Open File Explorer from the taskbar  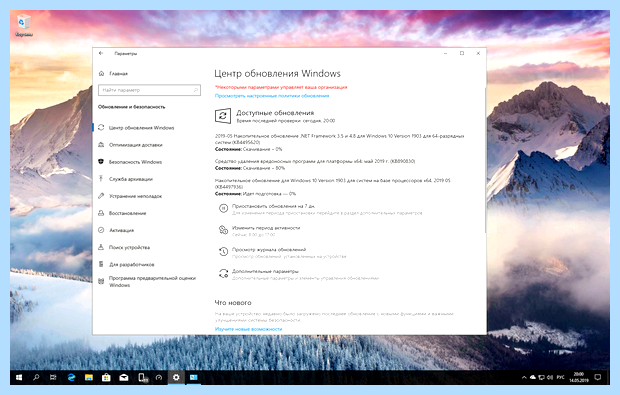tap(89, 377)
